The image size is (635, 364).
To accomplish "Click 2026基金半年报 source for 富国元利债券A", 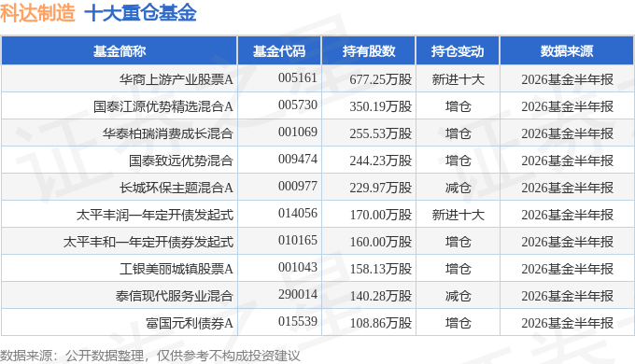I will click(x=568, y=323).
